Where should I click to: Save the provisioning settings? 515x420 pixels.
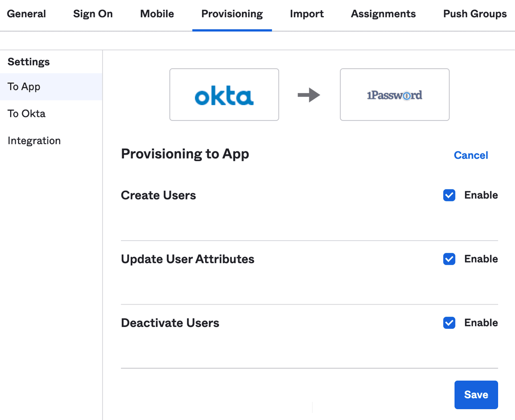pyautogui.click(x=476, y=395)
